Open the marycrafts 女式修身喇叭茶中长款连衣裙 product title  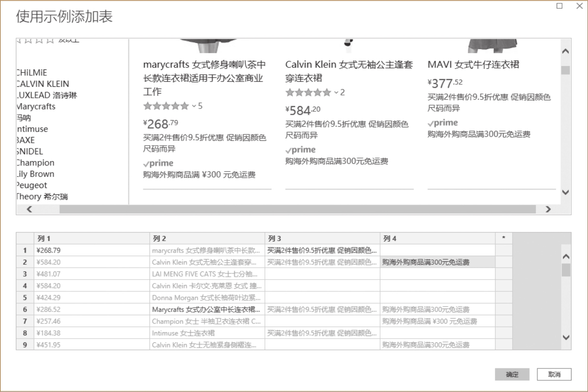pos(205,78)
